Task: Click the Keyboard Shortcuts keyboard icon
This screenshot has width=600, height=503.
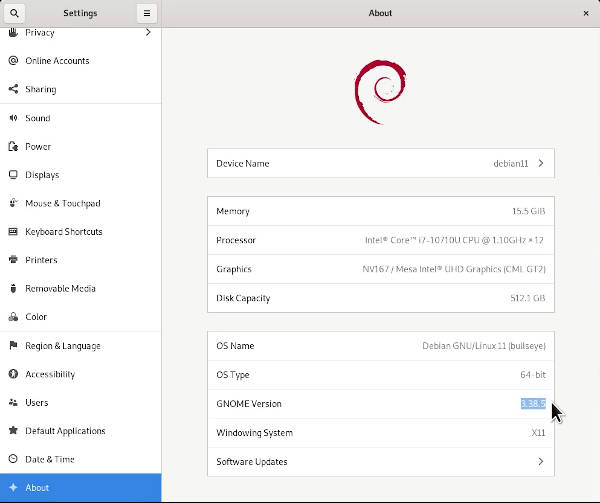Action: [13, 231]
